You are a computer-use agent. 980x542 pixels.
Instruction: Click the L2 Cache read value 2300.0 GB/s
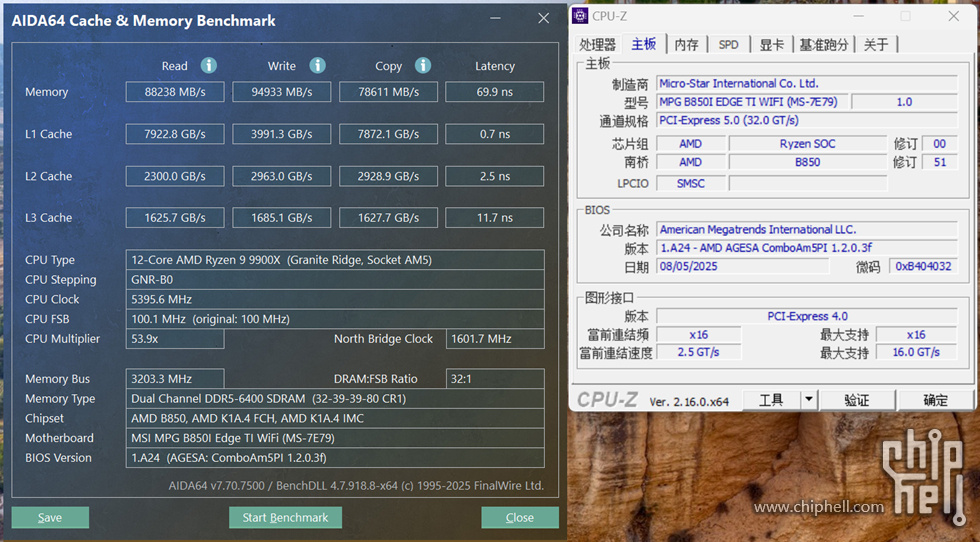pyautogui.click(x=175, y=176)
